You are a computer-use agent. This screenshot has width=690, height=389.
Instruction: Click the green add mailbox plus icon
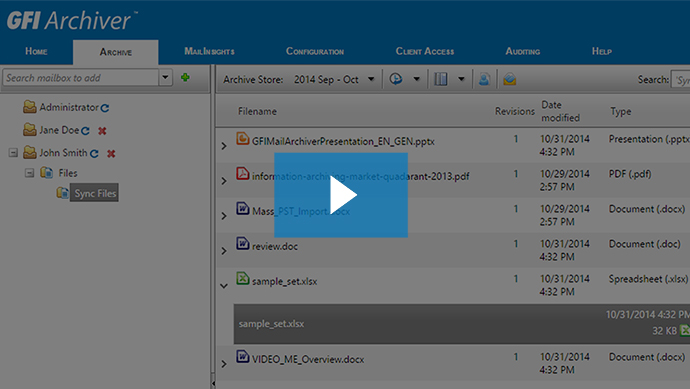point(185,77)
